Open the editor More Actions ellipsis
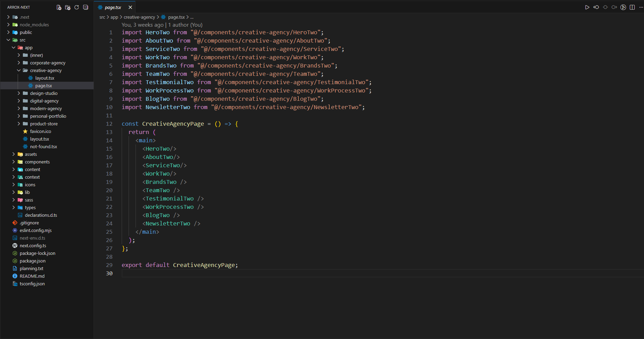The width and height of the screenshot is (644, 339). (641, 7)
